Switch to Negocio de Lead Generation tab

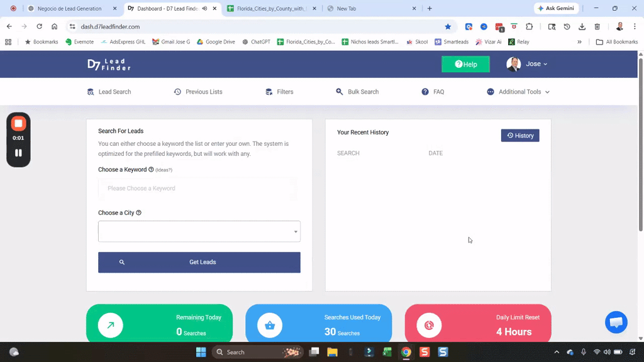(69, 8)
